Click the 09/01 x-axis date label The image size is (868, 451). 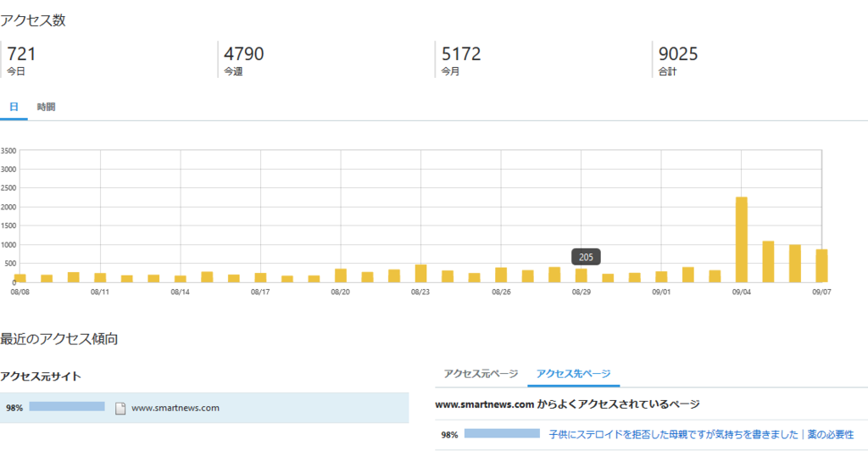click(661, 292)
